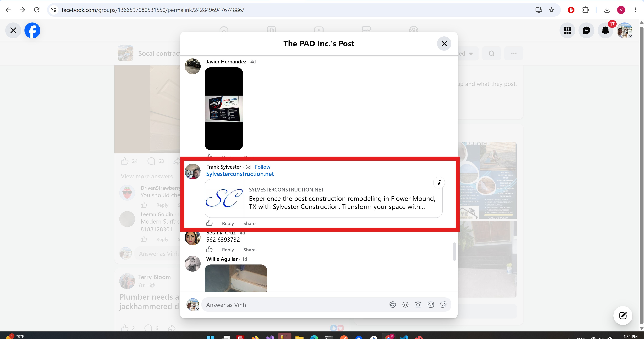Share Betania Cruz's comment

coord(249,250)
